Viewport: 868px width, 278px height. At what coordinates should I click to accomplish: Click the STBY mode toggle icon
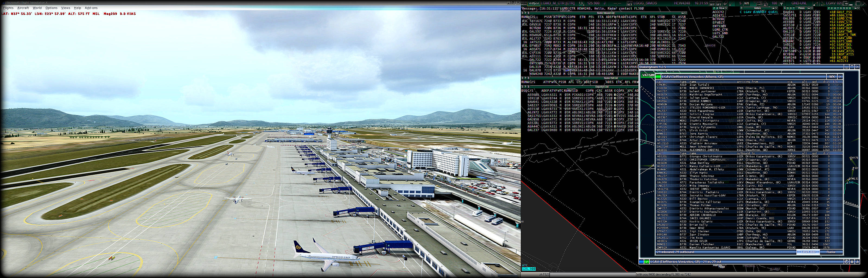click(759, 3)
